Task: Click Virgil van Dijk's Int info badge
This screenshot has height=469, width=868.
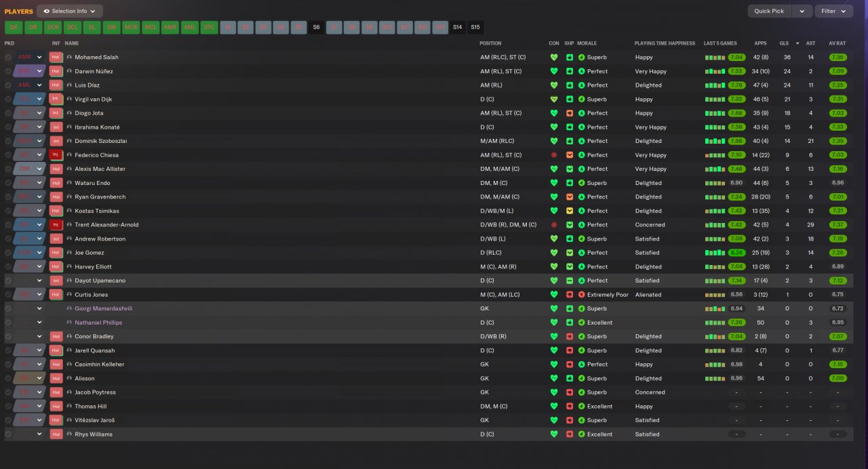Action: click(56, 99)
